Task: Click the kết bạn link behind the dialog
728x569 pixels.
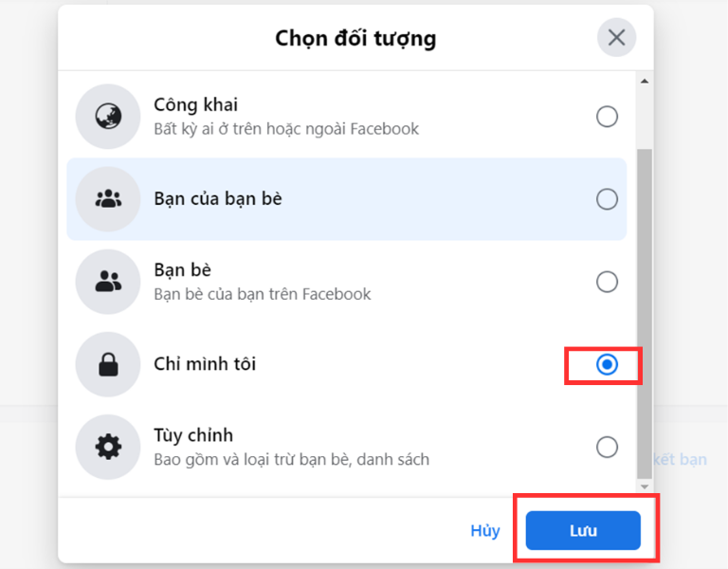Action: click(x=681, y=459)
